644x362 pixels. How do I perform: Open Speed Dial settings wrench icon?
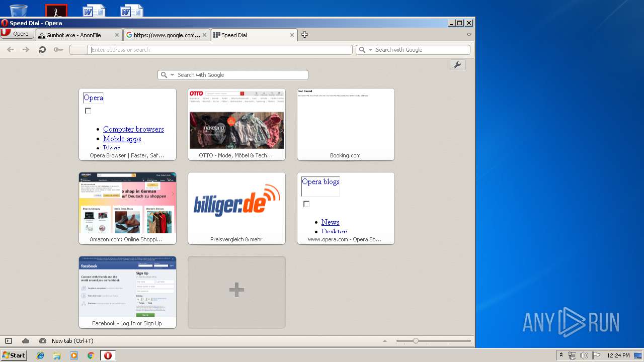pos(457,65)
